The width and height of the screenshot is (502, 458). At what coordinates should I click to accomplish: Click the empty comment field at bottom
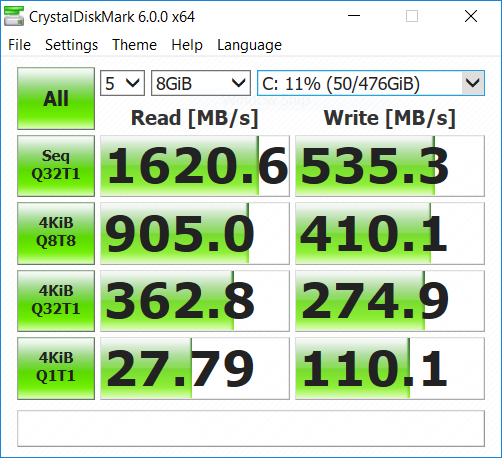[x=251, y=429]
